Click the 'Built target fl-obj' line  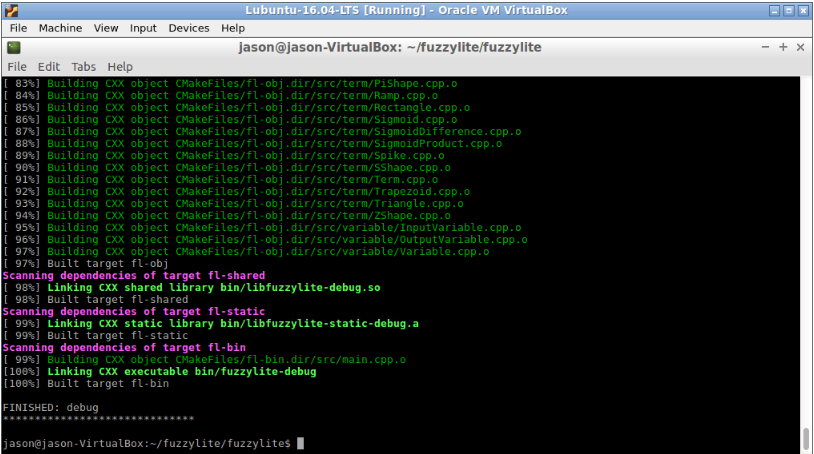pyautogui.click(x=86, y=264)
